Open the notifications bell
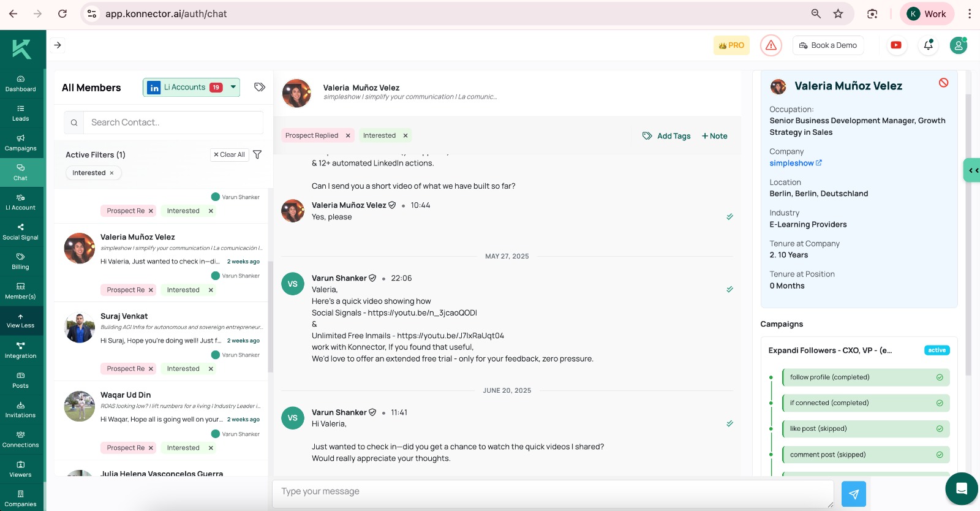This screenshot has height=511, width=980. tap(929, 45)
